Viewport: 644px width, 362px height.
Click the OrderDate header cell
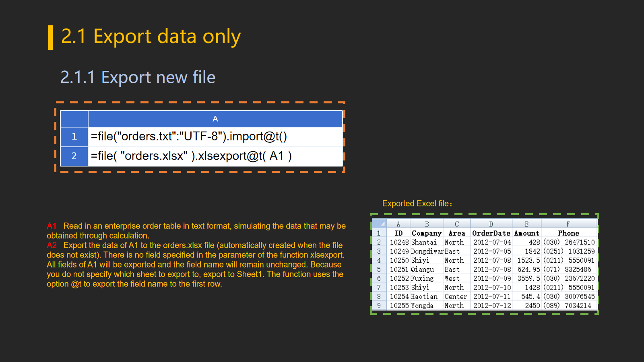(491, 233)
